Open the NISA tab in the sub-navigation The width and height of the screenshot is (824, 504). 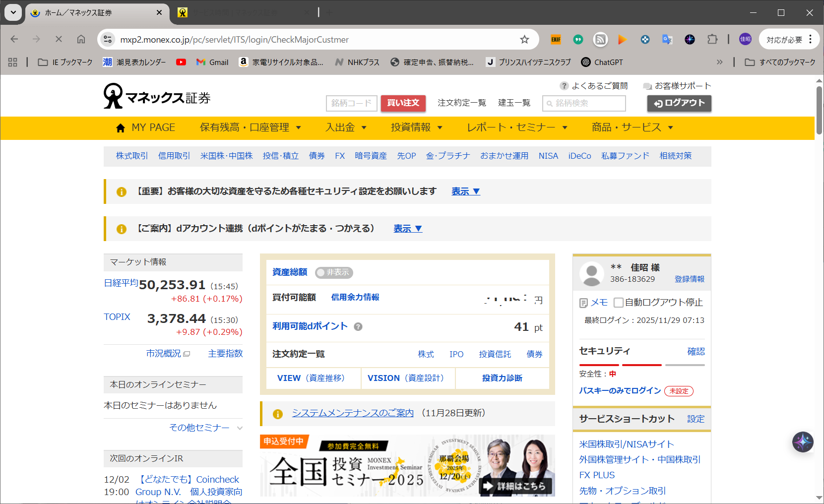point(548,156)
